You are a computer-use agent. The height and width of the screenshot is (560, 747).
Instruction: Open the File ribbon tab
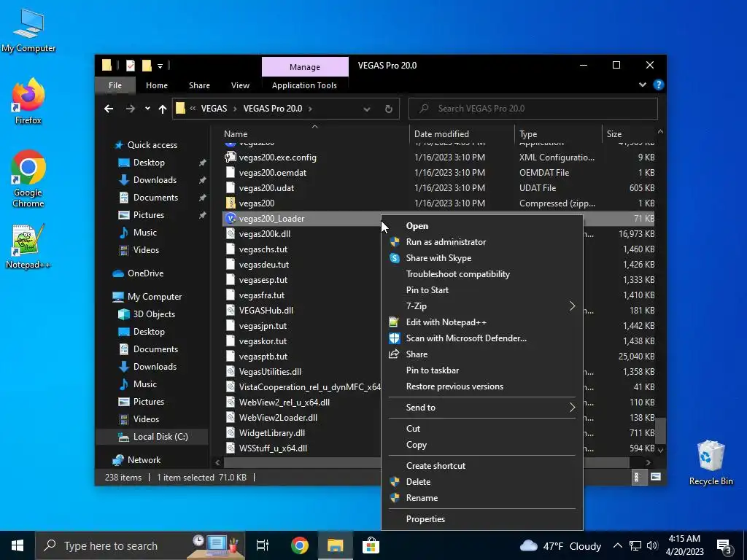115,85
